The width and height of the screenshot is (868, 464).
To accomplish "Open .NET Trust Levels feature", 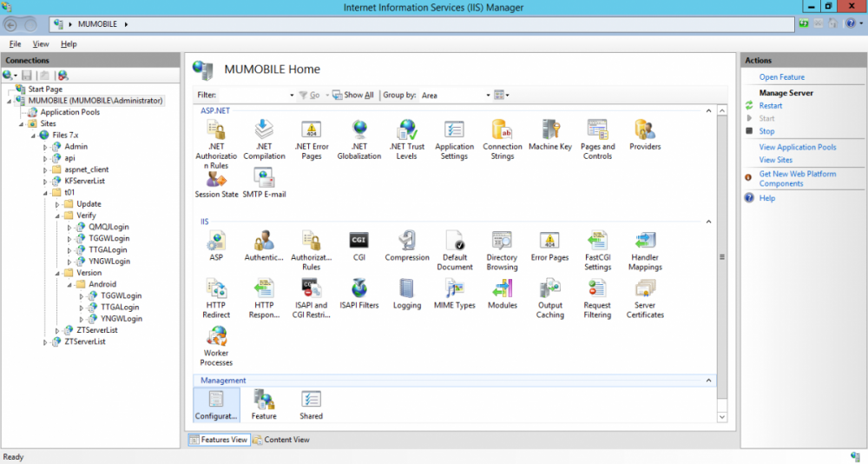I will pyautogui.click(x=407, y=140).
